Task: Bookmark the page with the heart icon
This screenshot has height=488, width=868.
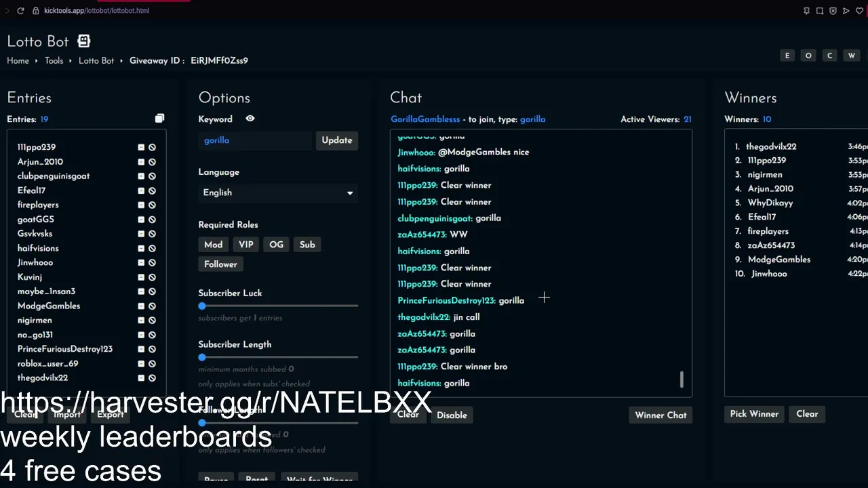Action: point(859,11)
